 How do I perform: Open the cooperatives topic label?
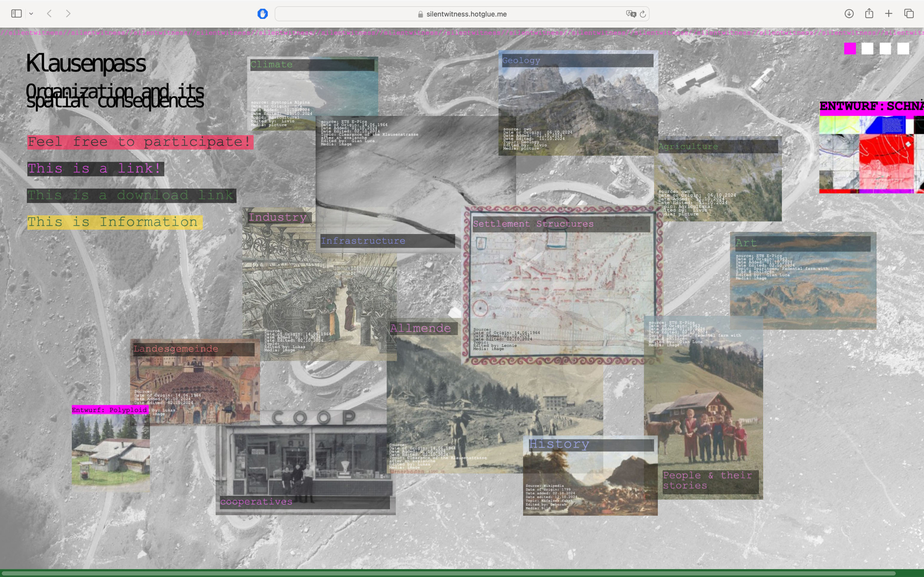(x=305, y=502)
